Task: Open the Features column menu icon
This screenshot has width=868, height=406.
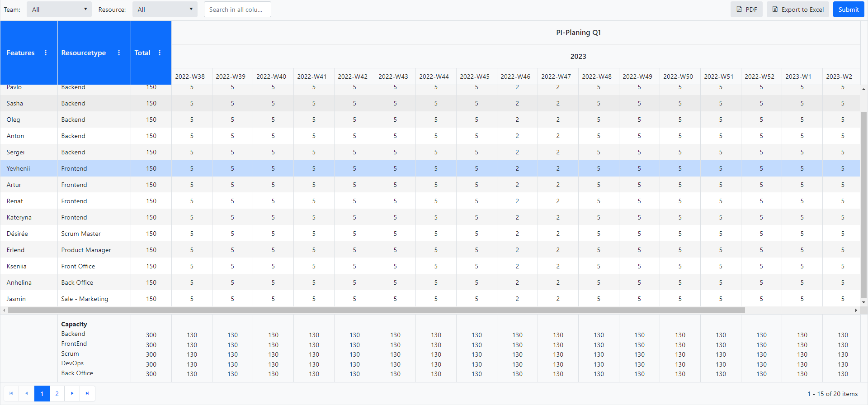Action: coord(46,53)
